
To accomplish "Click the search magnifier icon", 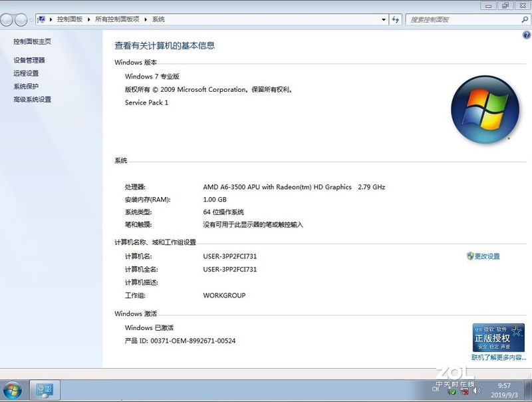I will tap(525, 19).
